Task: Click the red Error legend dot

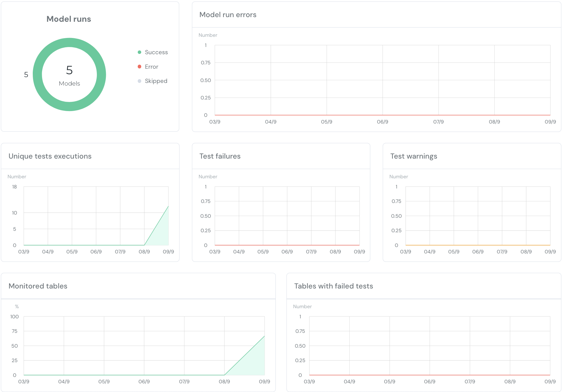Action: [139, 67]
